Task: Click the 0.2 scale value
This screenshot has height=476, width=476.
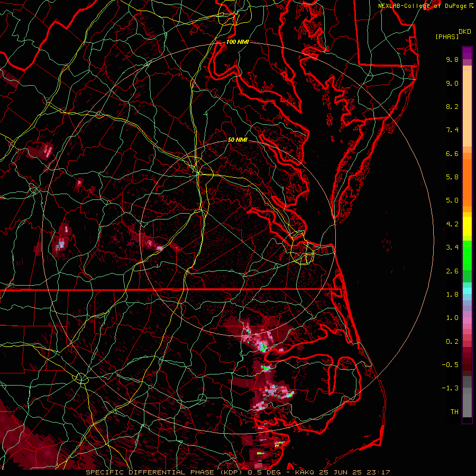Action: [452, 342]
